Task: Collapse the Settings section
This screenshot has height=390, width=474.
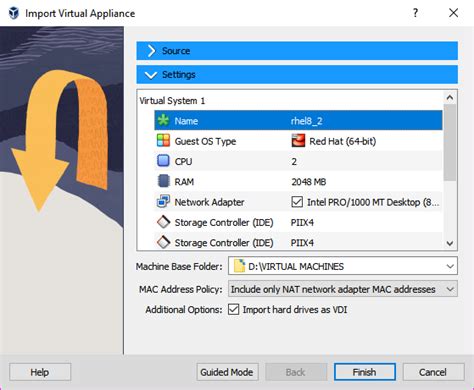Action: 297,75
